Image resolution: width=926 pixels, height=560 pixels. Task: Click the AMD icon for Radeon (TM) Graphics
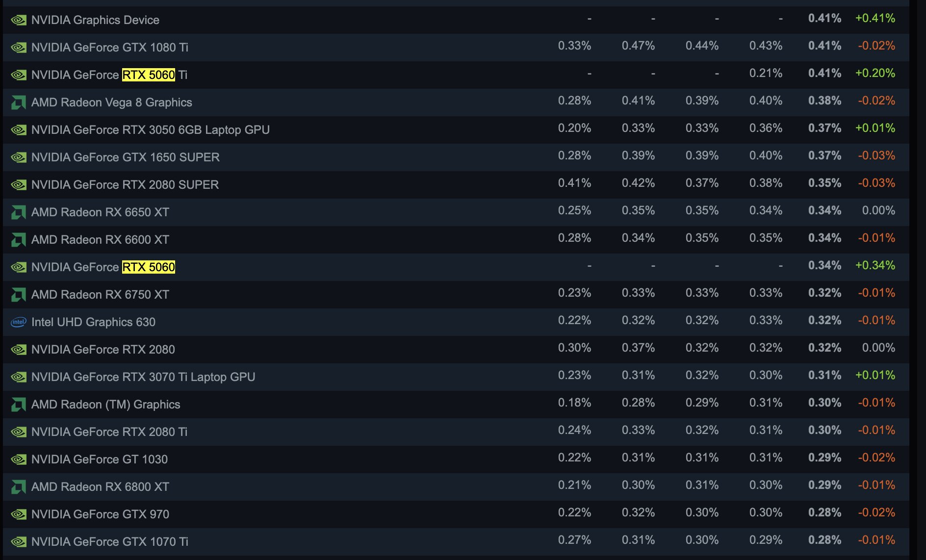tap(19, 405)
